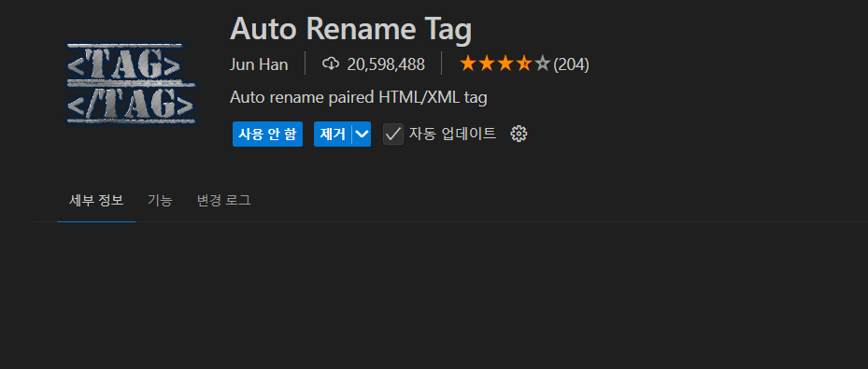This screenshot has width=868, height=369.
Task: Click the Auto Rename Tag title
Action: point(351,29)
